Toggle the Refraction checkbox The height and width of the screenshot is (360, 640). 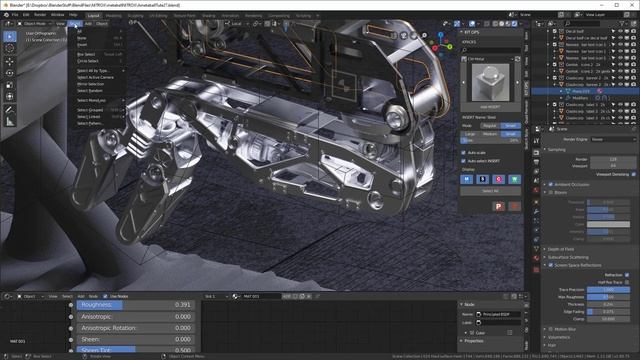point(627,275)
